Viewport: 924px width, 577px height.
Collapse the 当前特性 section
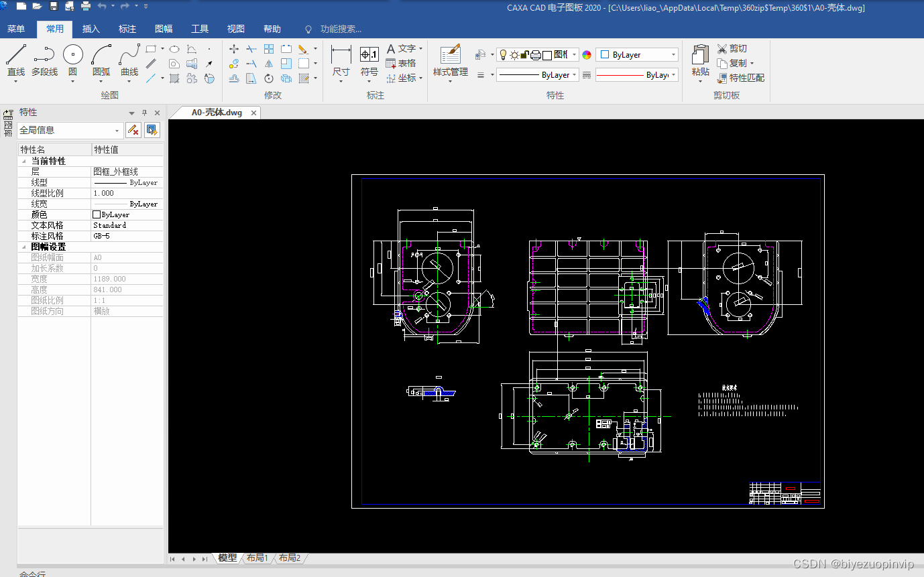24,162
